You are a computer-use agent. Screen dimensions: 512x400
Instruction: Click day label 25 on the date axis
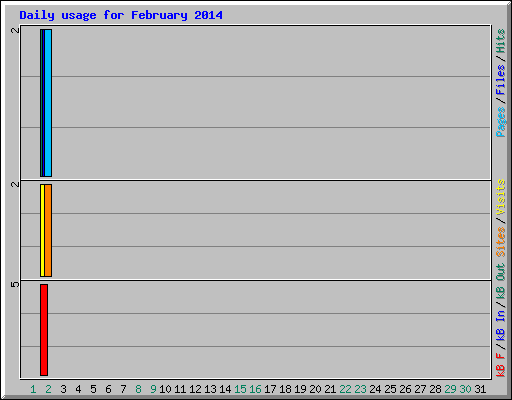click(x=390, y=389)
